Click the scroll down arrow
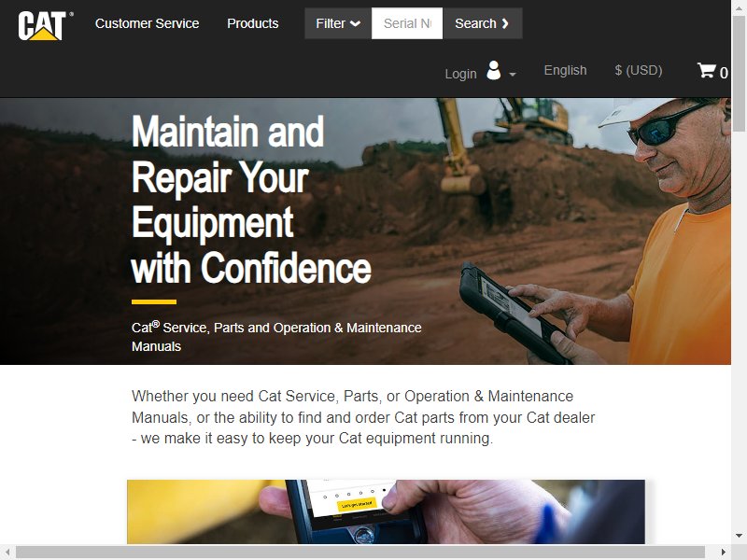 pyautogui.click(x=739, y=535)
